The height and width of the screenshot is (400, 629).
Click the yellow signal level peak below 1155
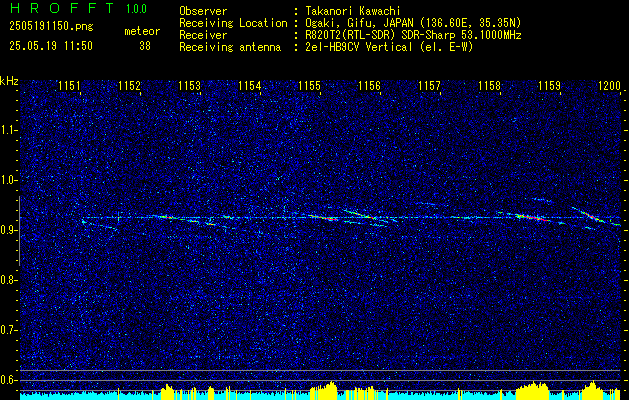coord(323,391)
